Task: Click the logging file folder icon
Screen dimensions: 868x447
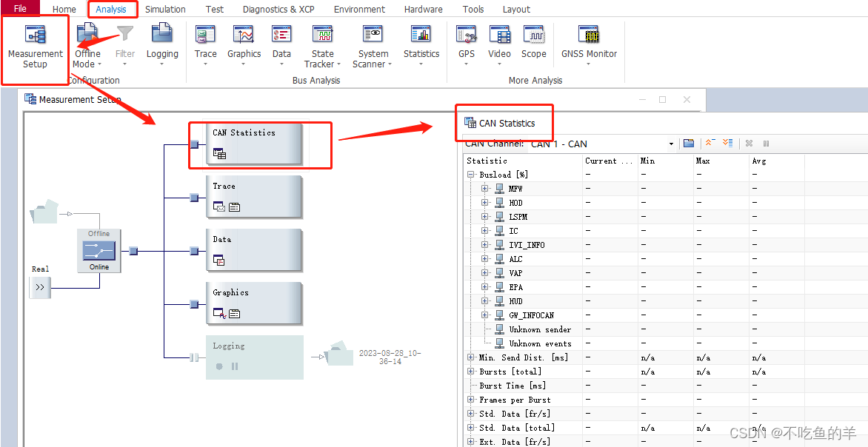Action: pos(338,354)
